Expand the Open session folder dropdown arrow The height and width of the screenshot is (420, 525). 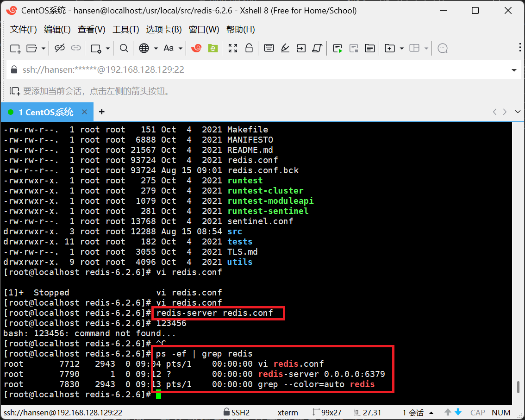tap(44, 48)
